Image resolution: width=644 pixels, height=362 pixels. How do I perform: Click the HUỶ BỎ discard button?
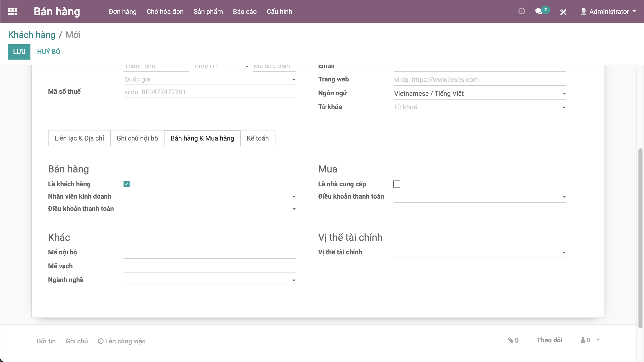tap(49, 52)
